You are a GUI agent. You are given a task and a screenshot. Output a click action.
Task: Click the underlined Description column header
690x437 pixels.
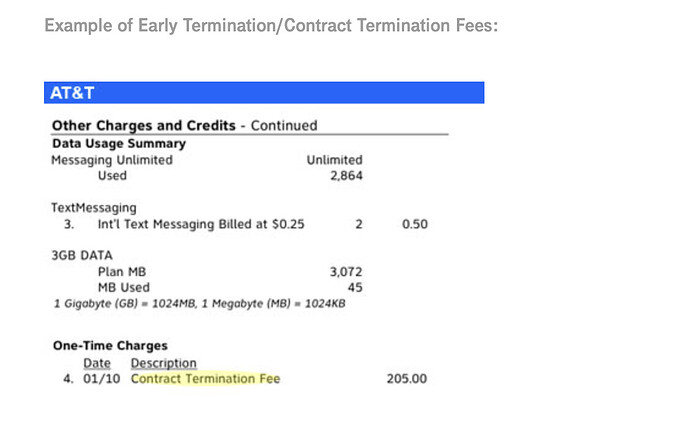click(x=164, y=363)
